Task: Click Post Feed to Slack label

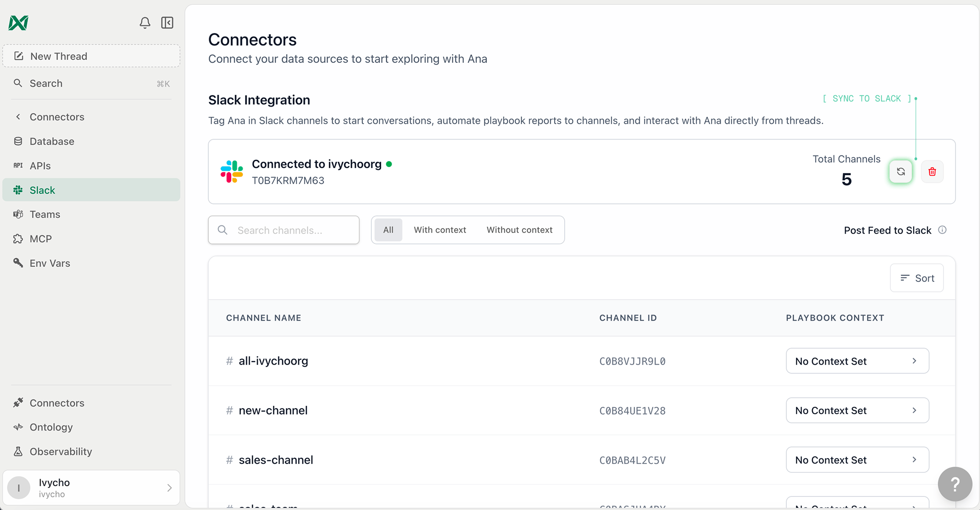Action: (x=888, y=230)
